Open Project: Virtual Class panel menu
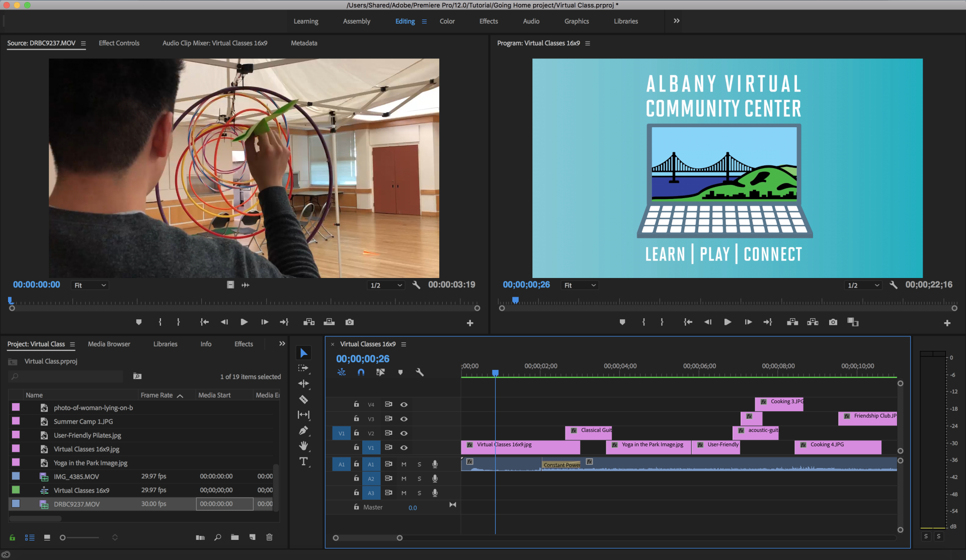Screen dimensions: 966x560 click(72, 344)
